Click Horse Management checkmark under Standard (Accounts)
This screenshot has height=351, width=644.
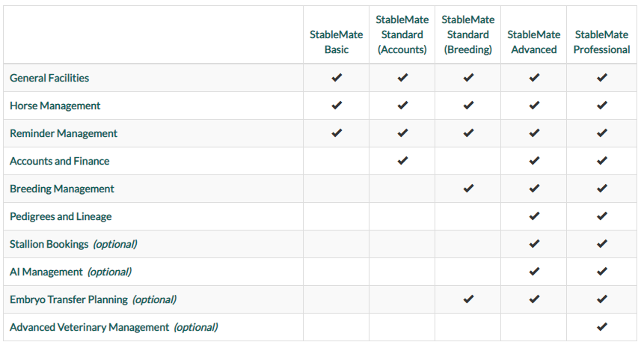(x=402, y=106)
